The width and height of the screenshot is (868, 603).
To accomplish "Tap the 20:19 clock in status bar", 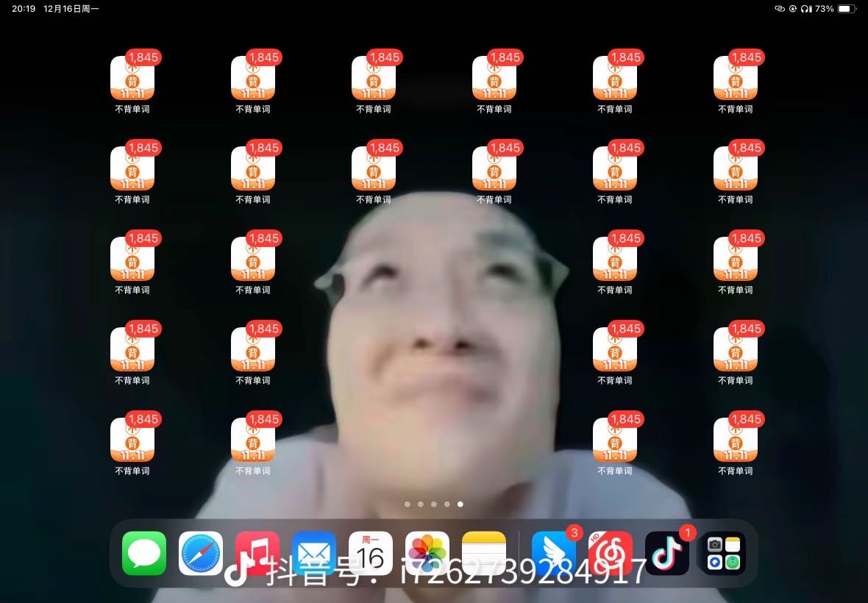I will (x=24, y=9).
